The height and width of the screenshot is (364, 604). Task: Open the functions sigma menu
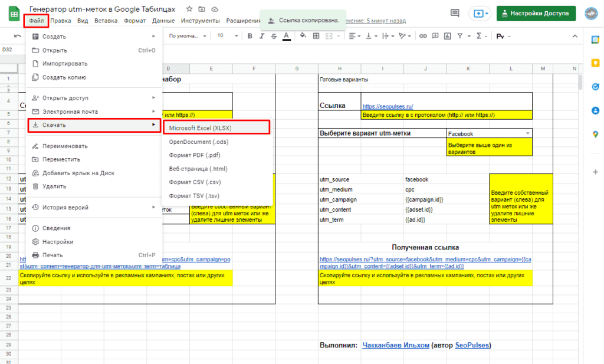481,36
